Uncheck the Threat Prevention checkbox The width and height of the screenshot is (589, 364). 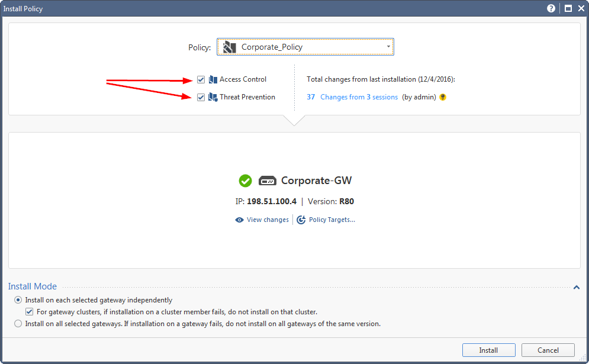(201, 97)
